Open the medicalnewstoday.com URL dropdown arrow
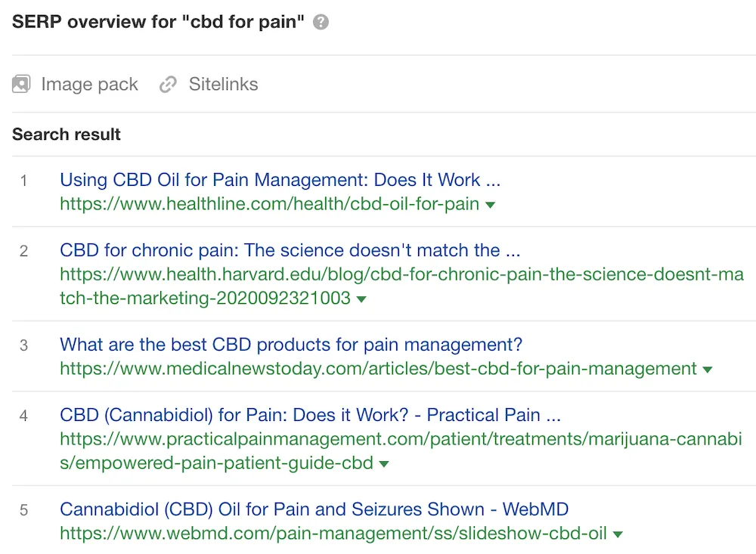 [x=707, y=370]
